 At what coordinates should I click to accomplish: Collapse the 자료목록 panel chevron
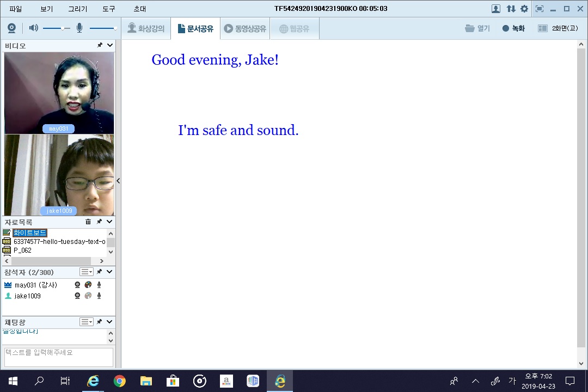[x=109, y=222]
